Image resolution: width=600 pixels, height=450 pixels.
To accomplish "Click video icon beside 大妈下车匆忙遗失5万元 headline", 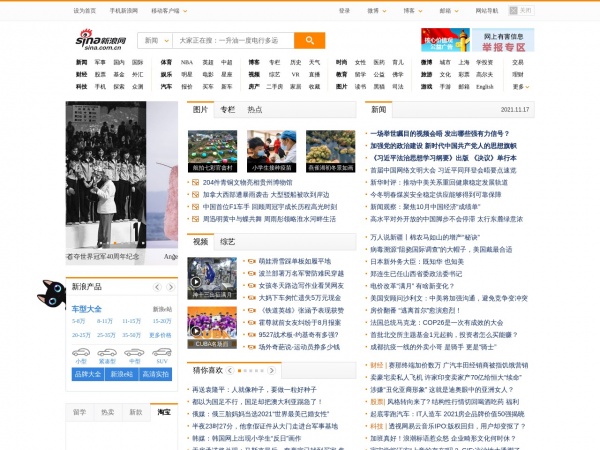I will coord(251,298).
